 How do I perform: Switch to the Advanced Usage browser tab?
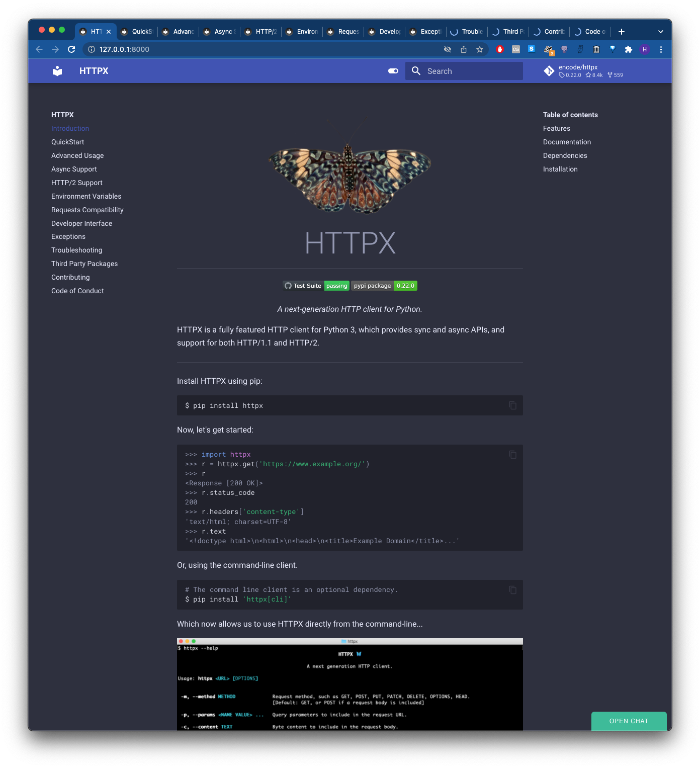[x=179, y=32]
